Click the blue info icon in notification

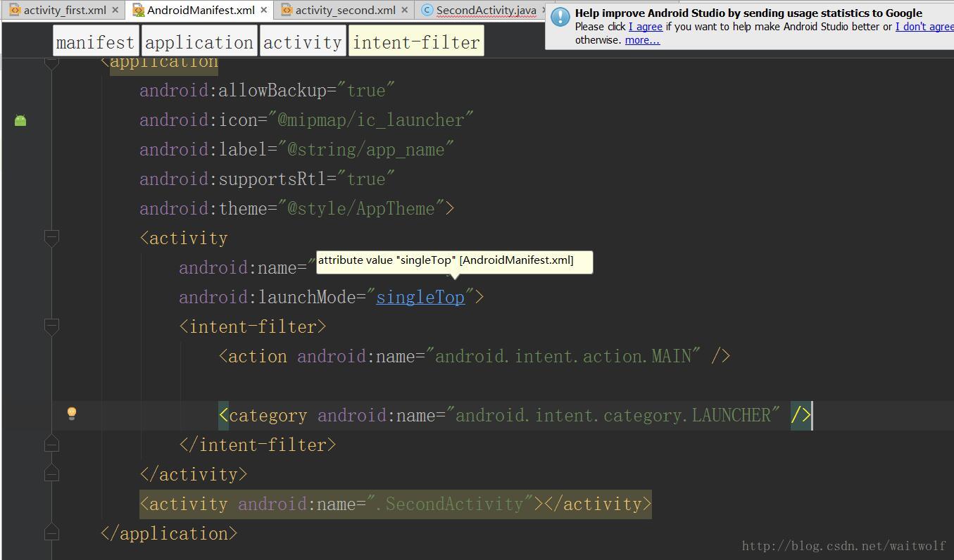tap(560, 18)
